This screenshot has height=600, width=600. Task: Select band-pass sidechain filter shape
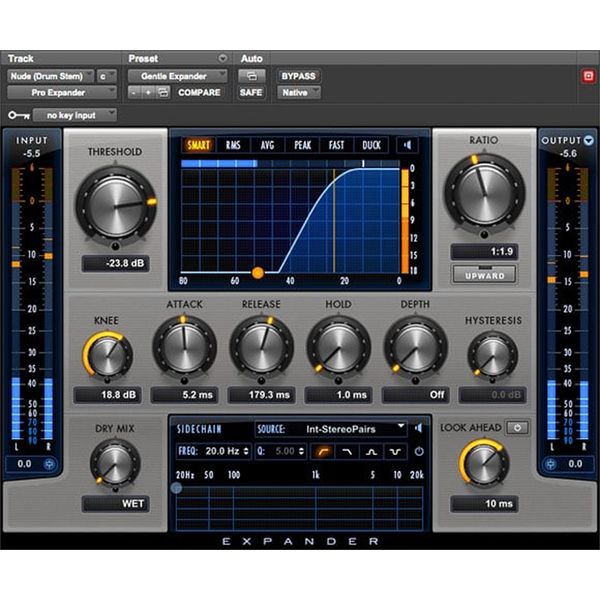[x=371, y=452]
